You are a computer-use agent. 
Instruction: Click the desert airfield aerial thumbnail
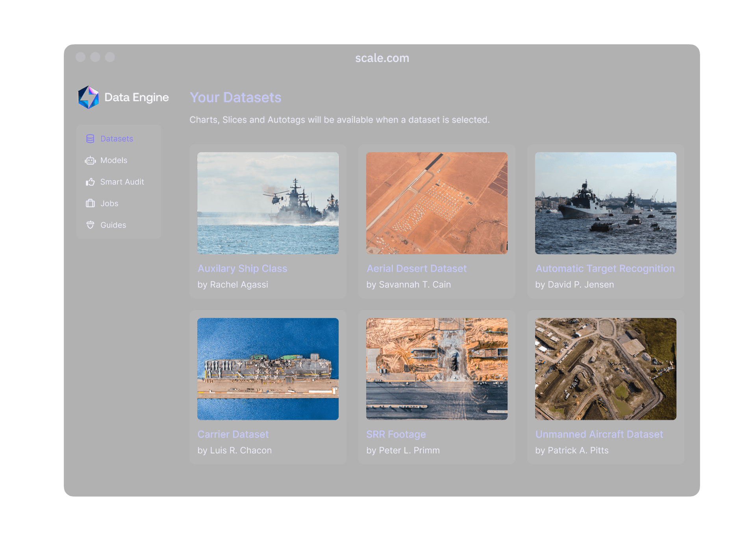coord(437,203)
